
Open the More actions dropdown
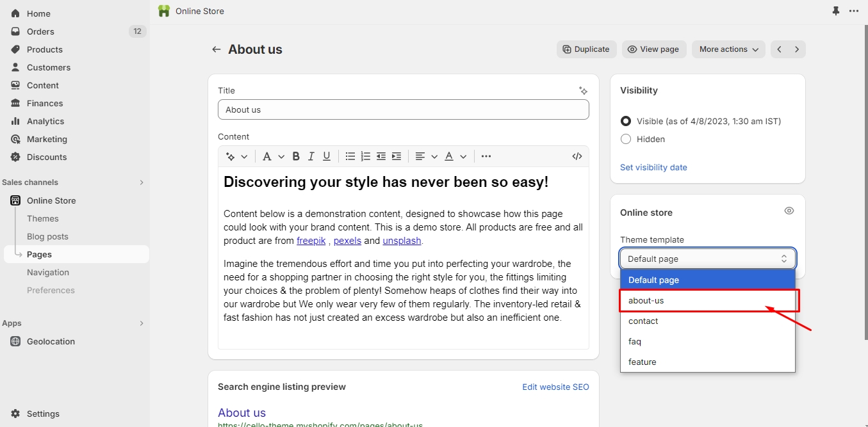728,49
